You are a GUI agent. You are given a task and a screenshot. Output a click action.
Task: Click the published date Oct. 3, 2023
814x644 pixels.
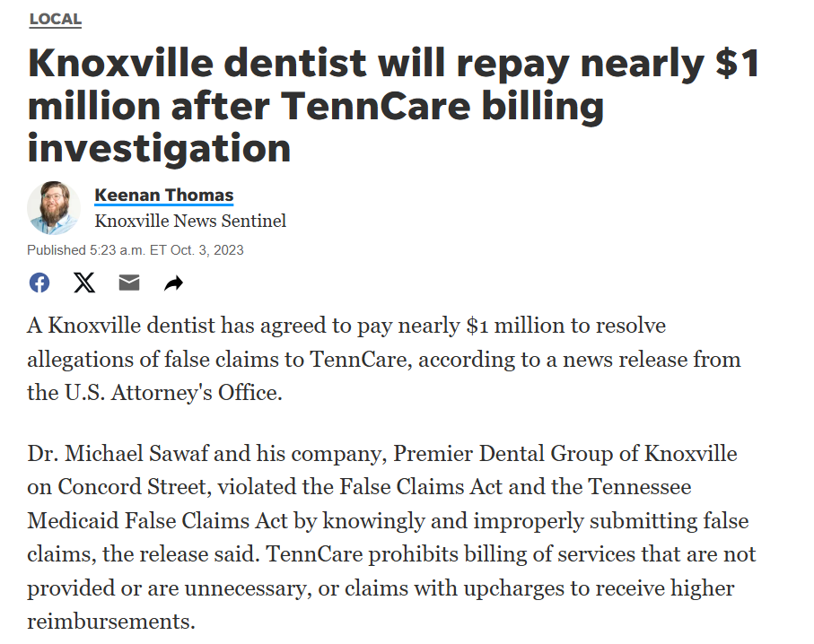point(207,250)
